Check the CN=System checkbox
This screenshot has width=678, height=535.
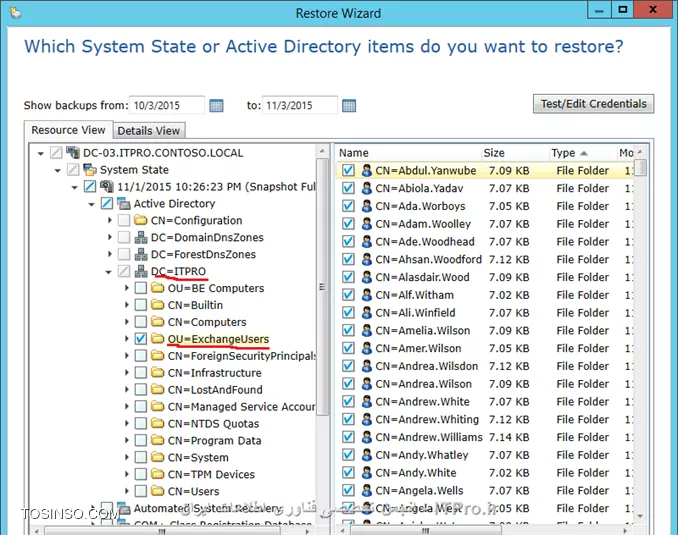coord(141,457)
